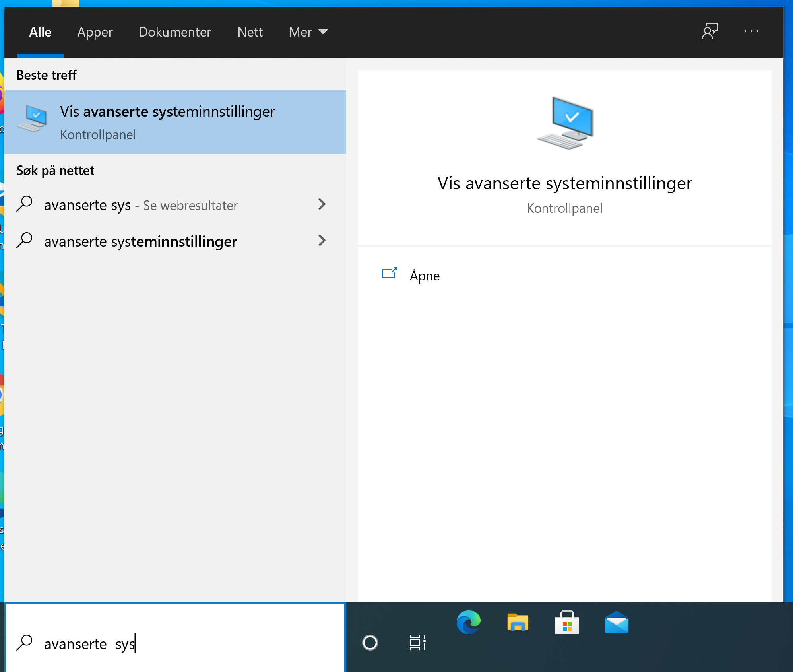The width and height of the screenshot is (793, 672).
Task: Switch to the Apper tab
Action: [95, 32]
